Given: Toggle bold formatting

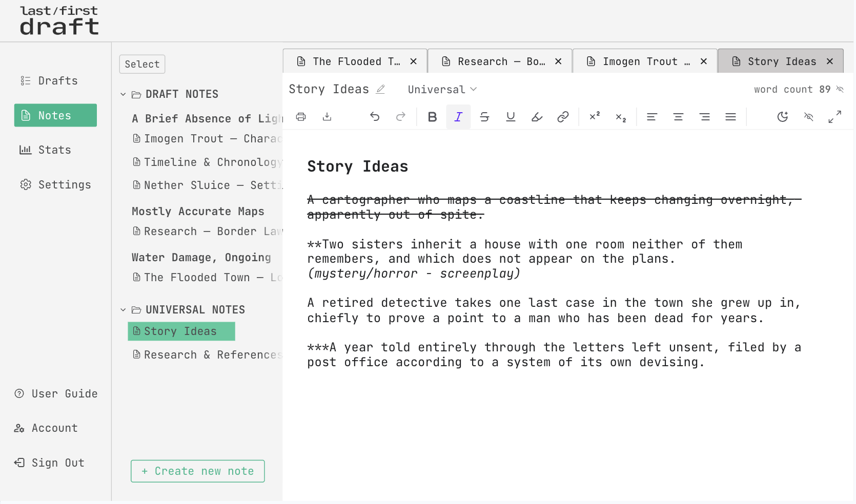Looking at the screenshot, I should [x=433, y=117].
